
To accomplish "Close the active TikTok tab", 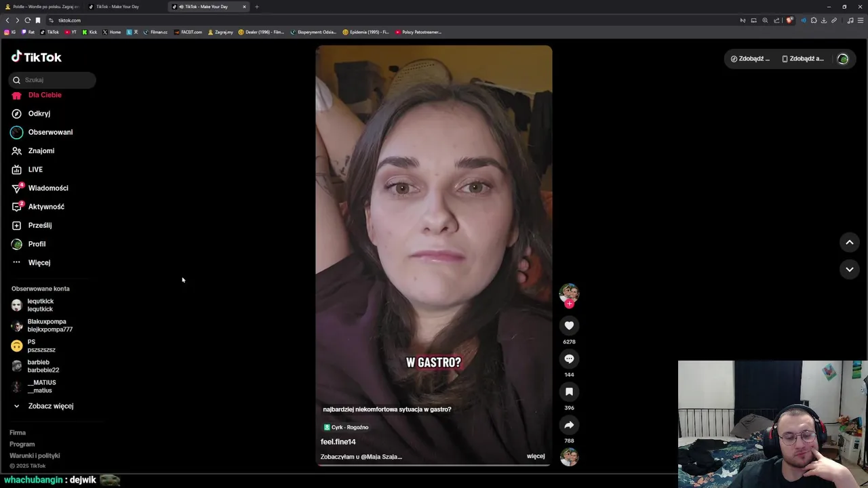I will tap(245, 7).
